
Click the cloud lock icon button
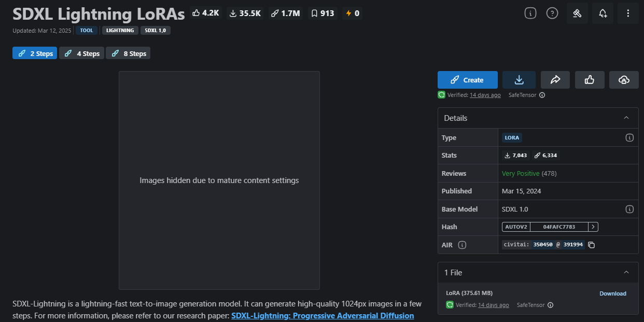[x=624, y=80]
